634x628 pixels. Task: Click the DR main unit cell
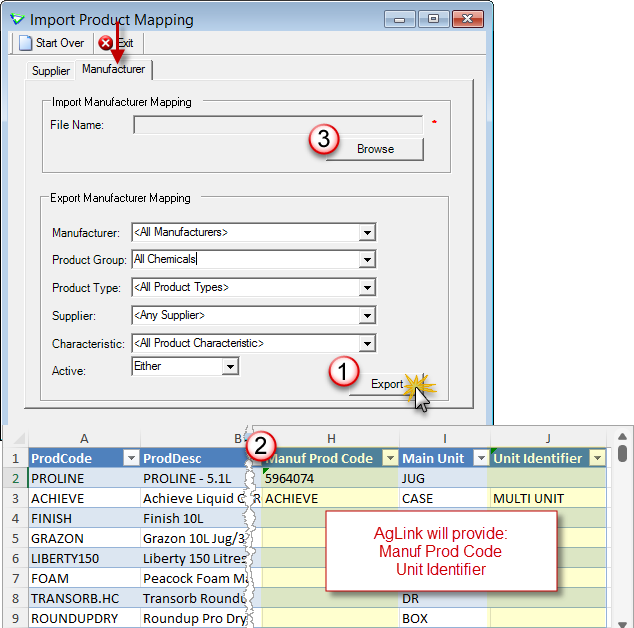445,598
